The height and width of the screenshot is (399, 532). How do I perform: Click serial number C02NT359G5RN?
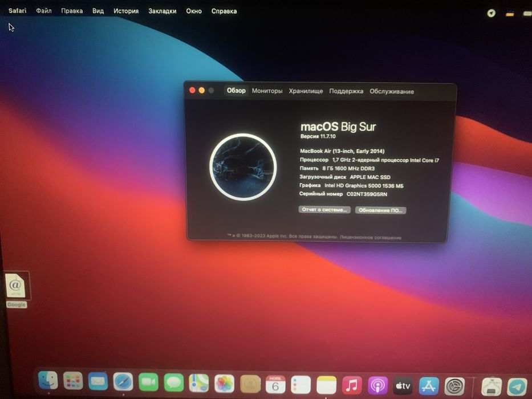click(367, 194)
